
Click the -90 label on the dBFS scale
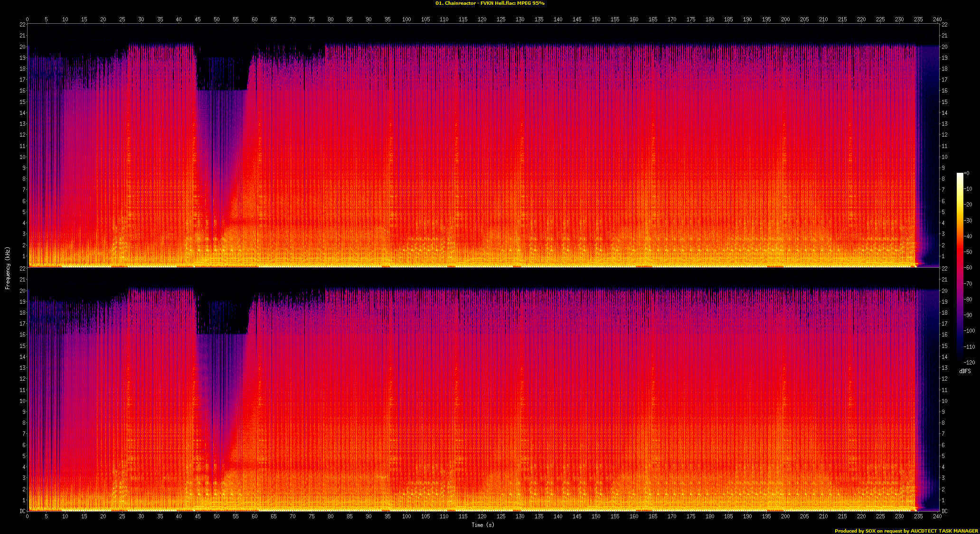click(969, 315)
